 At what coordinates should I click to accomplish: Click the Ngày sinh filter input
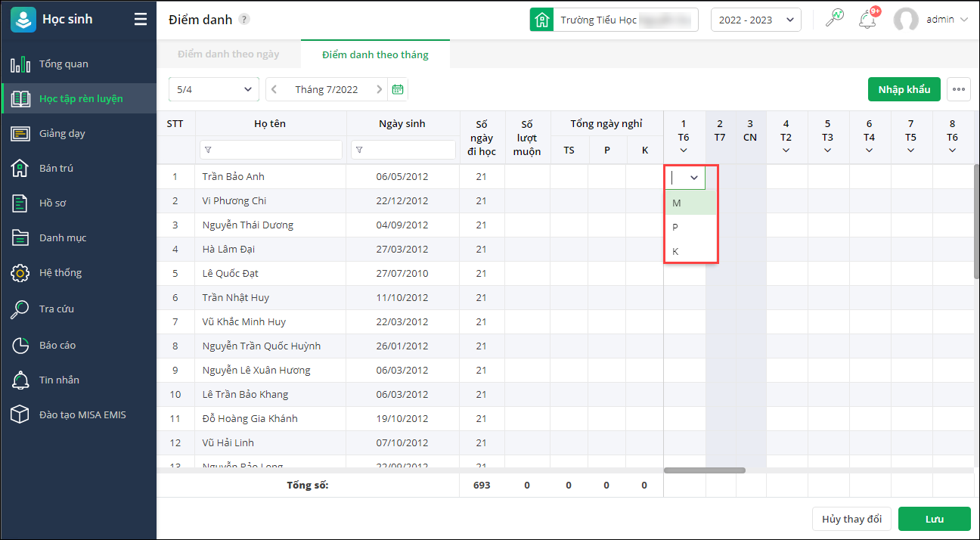click(403, 150)
